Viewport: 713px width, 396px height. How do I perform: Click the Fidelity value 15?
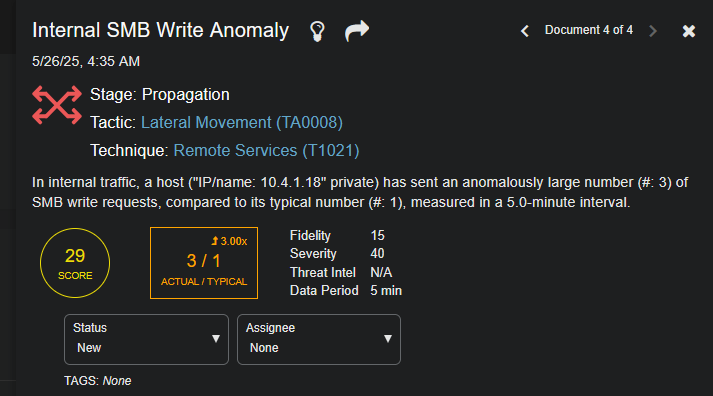pyautogui.click(x=377, y=236)
